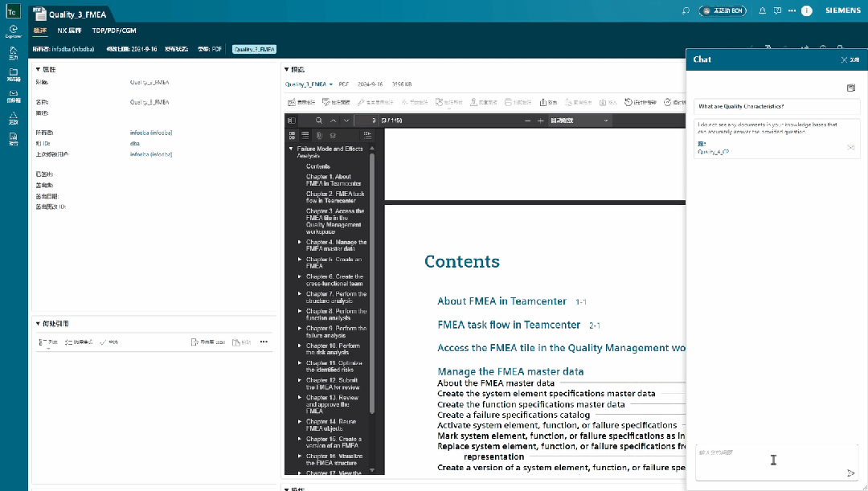The height and width of the screenshot is (491, 868).
Task: Open Manage the FMEA master data link
Action: click(510, 371)
